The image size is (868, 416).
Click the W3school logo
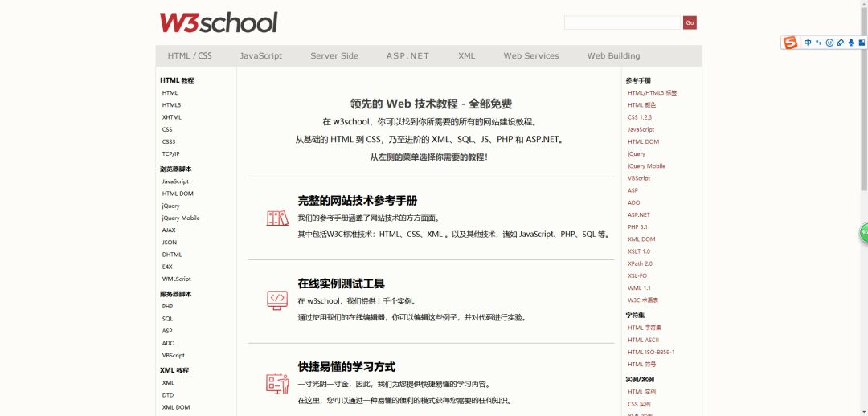[219, 22]
